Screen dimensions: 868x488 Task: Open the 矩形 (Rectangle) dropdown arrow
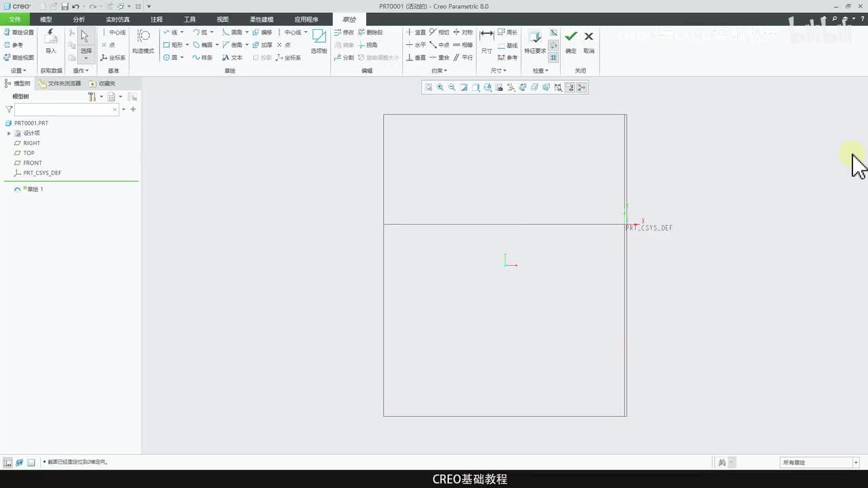coord(187,45)
